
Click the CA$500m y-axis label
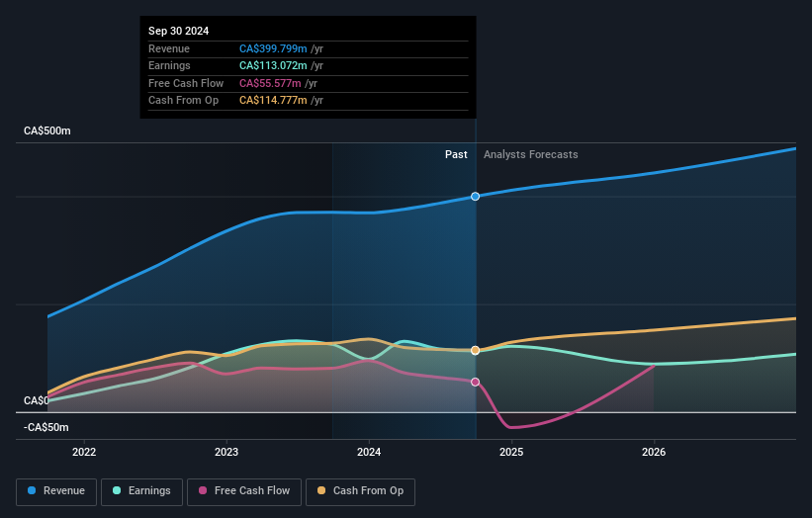point(47,130)
